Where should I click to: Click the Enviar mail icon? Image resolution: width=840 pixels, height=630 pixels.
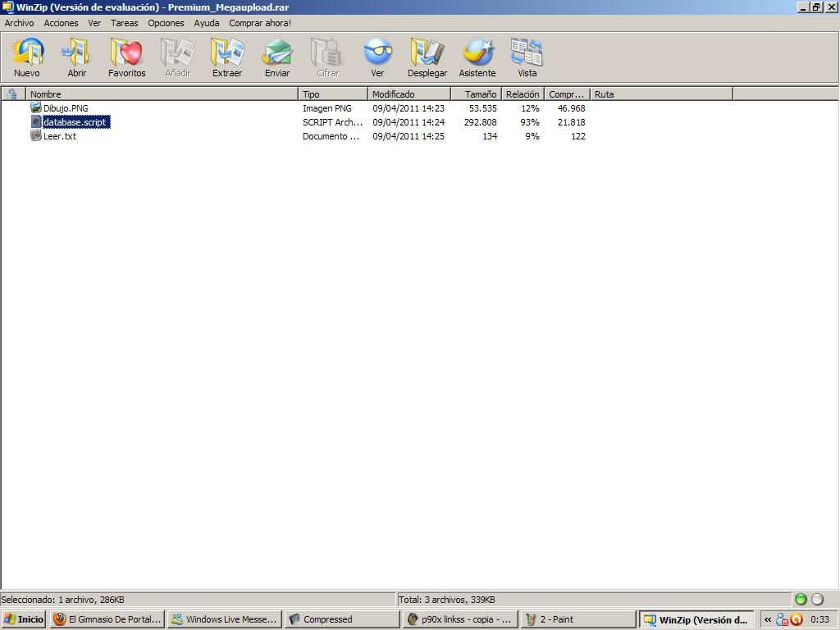point(277,52)
